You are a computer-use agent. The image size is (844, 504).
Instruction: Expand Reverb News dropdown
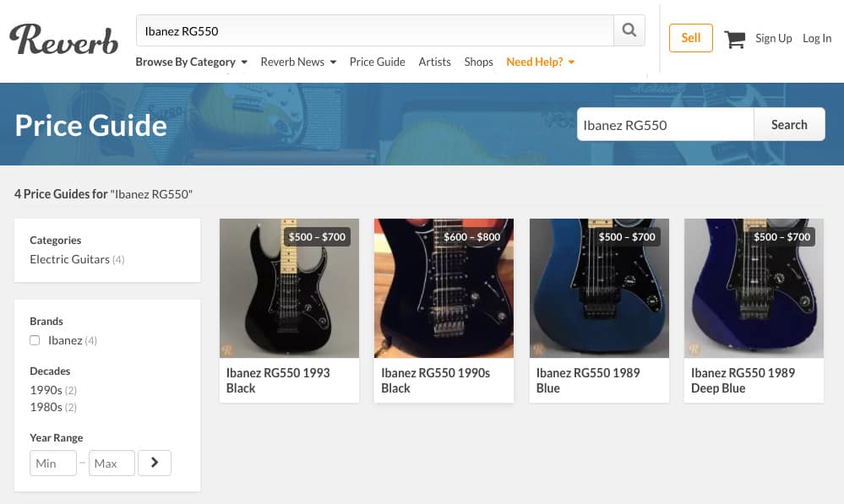(x=298, y=62)
